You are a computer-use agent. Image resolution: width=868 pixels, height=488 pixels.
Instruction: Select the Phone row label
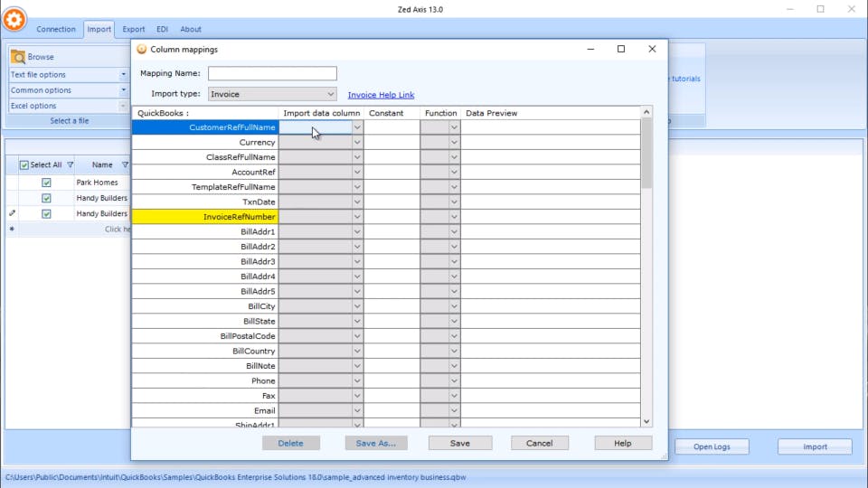[205, 381]
